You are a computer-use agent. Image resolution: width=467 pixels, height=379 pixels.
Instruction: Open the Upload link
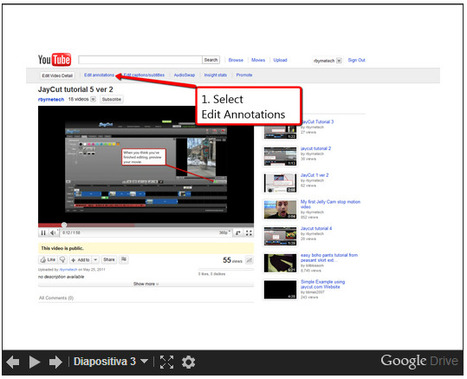280,60
